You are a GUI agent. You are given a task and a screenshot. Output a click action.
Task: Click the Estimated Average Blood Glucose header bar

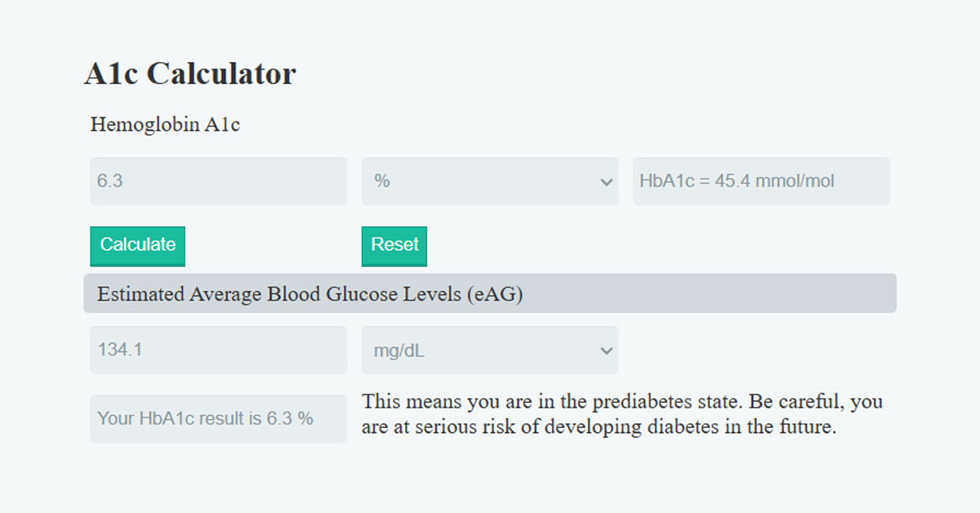coord(490,292)
